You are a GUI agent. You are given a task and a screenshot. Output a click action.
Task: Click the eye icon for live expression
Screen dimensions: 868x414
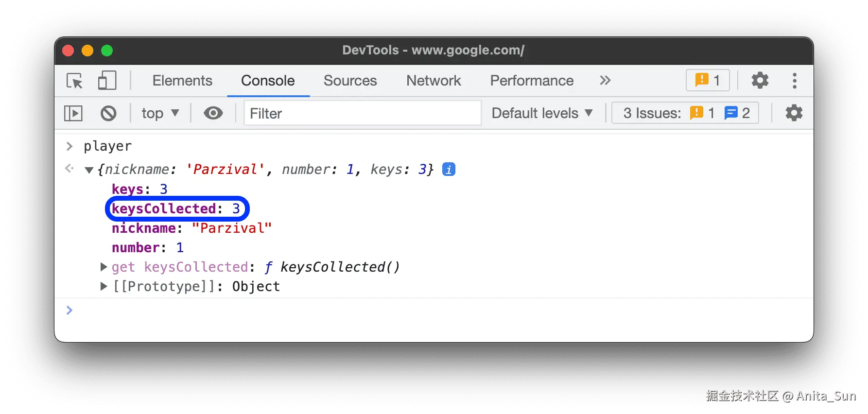pyautogui.click(x=213, y=114)
